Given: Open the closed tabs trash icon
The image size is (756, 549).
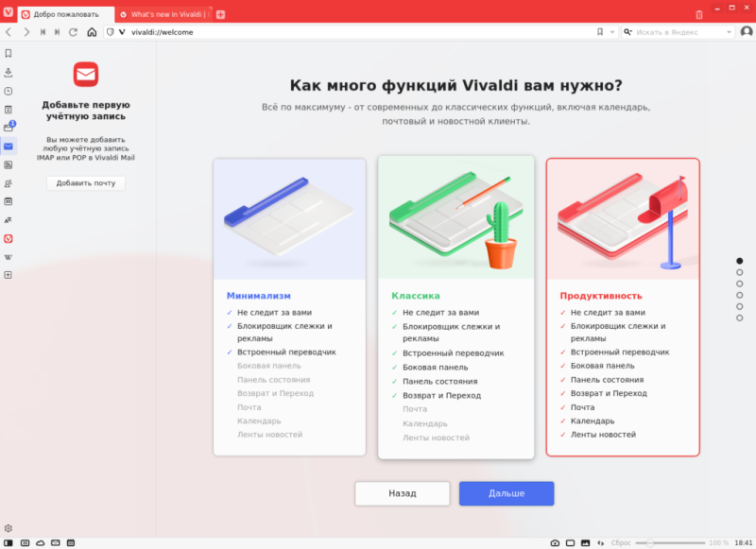Looking at the screenshot, I should (699, 14).
